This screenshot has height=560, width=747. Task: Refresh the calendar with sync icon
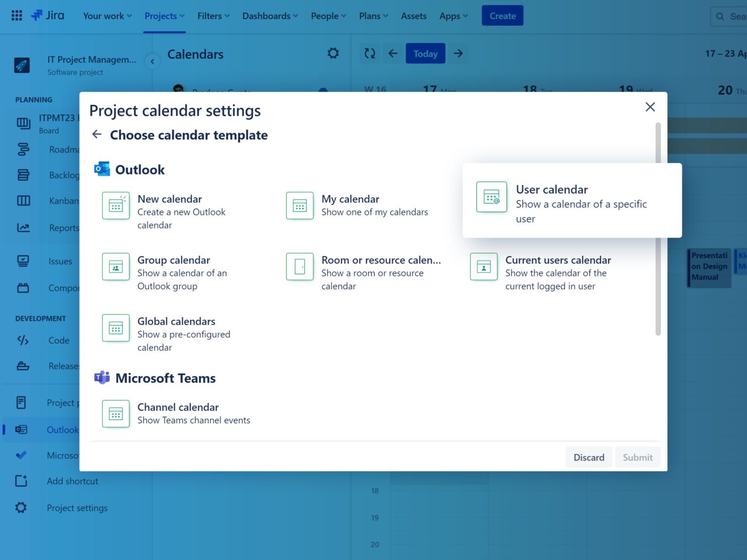(370, 53)
